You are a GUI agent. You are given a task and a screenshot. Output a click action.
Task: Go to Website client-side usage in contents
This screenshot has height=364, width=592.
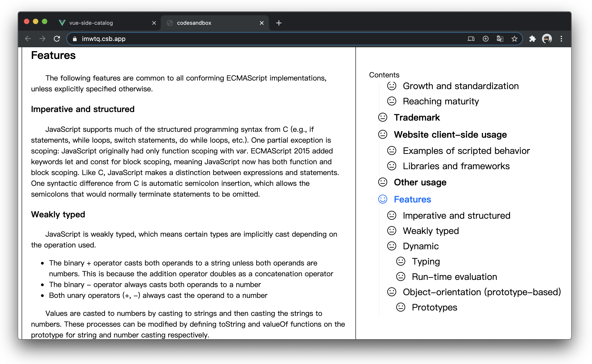(450, 135)
